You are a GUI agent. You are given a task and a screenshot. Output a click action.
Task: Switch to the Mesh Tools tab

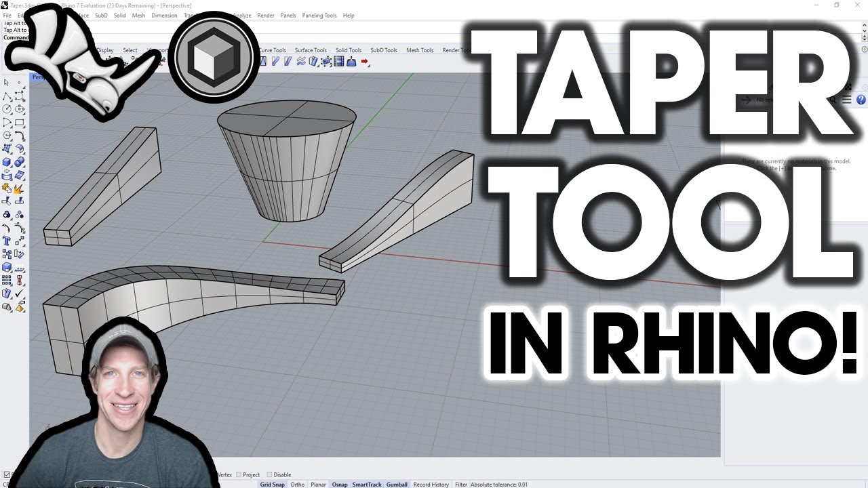tap(420, 50)
